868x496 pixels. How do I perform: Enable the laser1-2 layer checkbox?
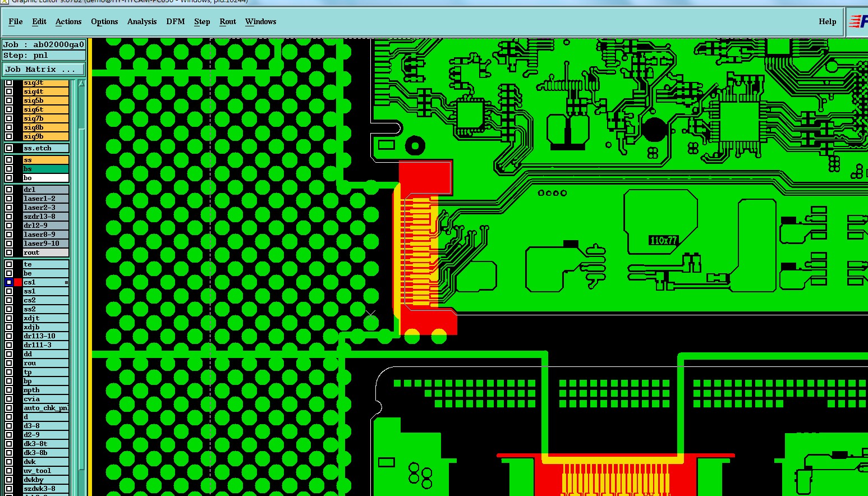pyautogui.click(x=9, y=199)
